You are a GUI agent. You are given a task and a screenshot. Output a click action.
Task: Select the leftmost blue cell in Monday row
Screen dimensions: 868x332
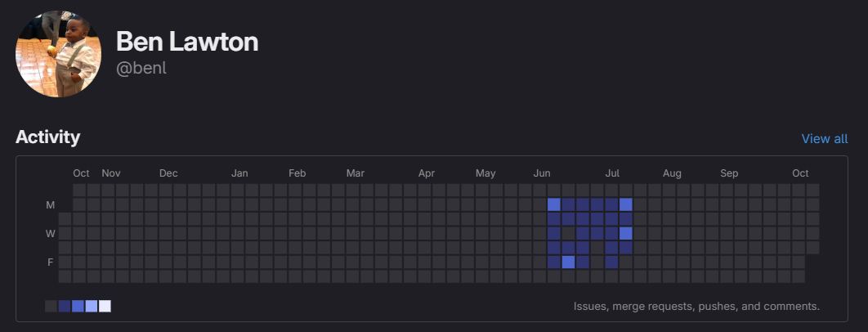tap(553, 204)
